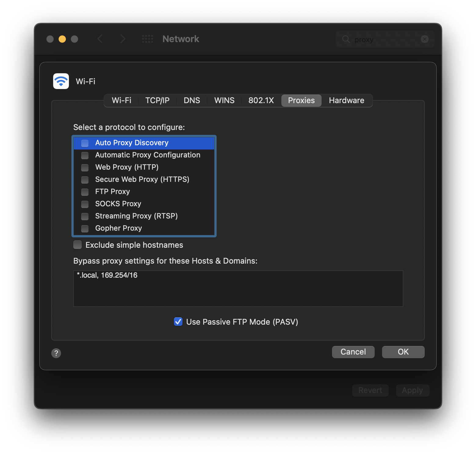This screenshot has height=454, width=476.
Task: Click the back navigation arrow
Action: click(x=100, y=39)
